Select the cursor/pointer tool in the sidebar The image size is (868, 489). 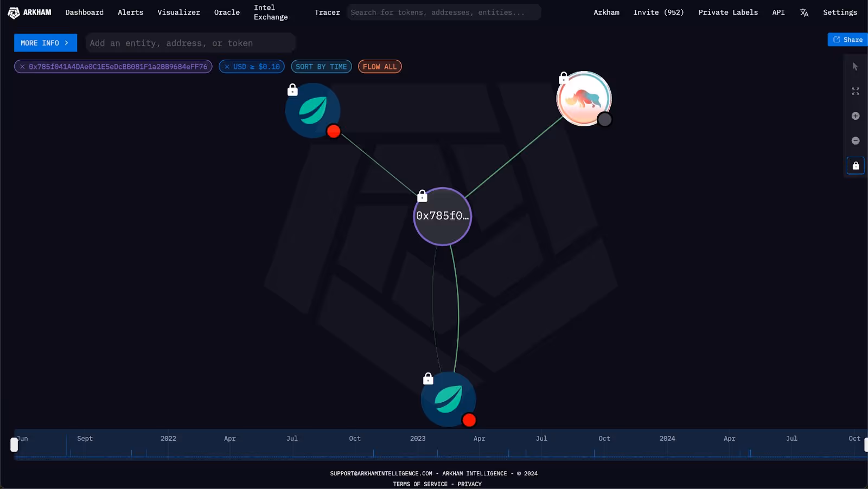click(855, 66)
